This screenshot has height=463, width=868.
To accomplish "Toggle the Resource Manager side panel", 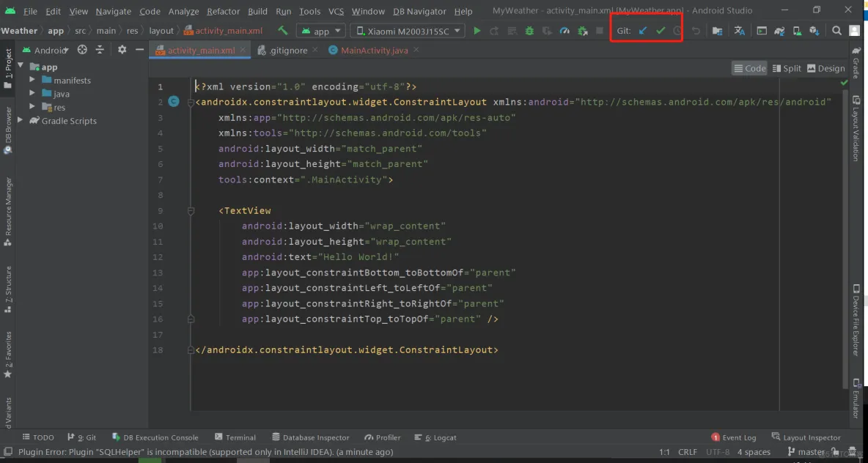I will point(8,211).
